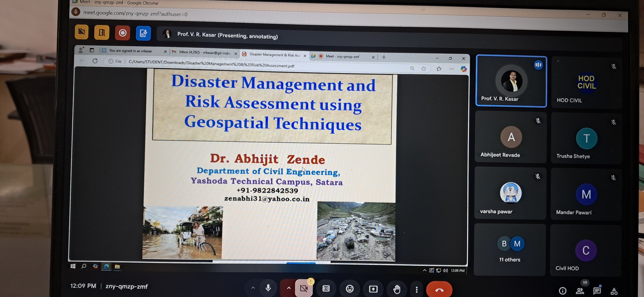Go back using Edge back arrow
Screen dimensions: 644x297
pos(82,60)
